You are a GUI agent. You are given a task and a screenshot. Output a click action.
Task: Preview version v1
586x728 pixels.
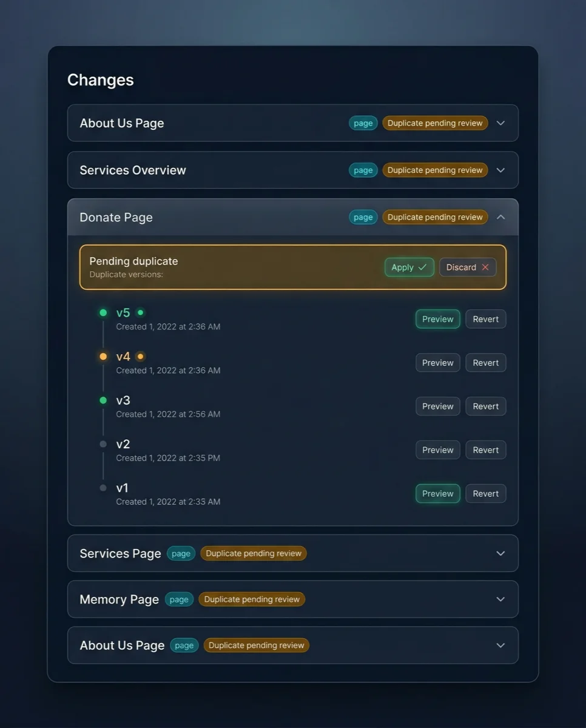[437, 493]
